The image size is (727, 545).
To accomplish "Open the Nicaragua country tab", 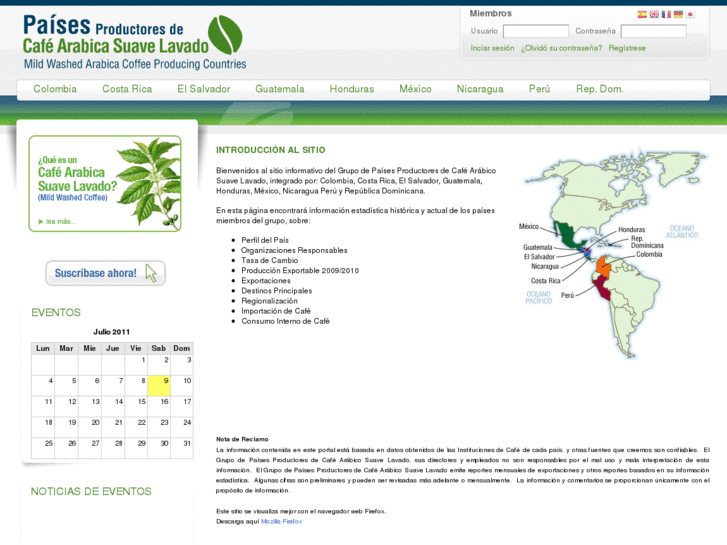I will point(480,89).
